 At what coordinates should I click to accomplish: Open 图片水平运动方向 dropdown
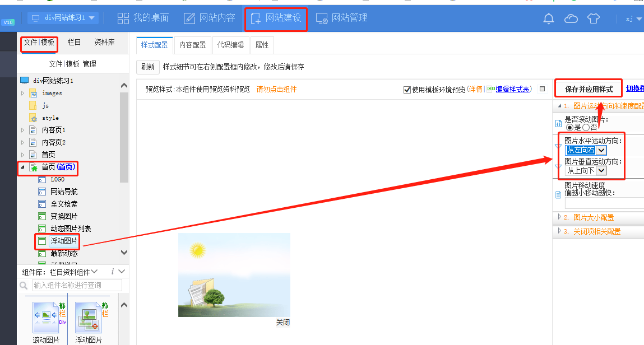click(x=601, y=150)
